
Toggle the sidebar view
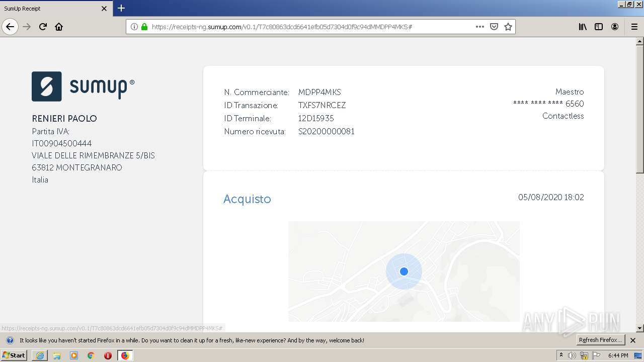tap(599, 27)
